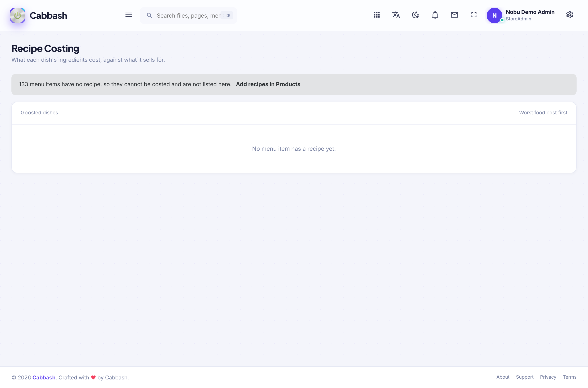
Task: Click the No menu item has a recipe yet message
Action: point(294,149)
